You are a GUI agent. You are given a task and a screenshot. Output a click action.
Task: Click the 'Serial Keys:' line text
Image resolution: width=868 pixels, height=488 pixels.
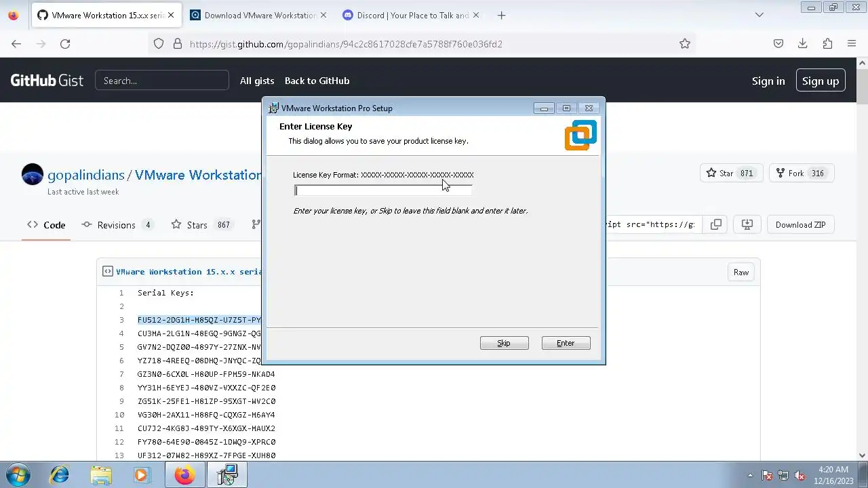pyautogui.click(x=165, y=293)
